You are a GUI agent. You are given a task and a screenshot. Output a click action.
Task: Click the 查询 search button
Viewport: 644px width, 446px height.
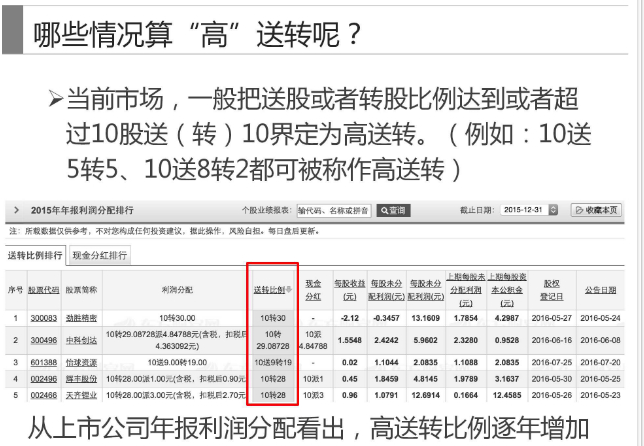[393, 211]
